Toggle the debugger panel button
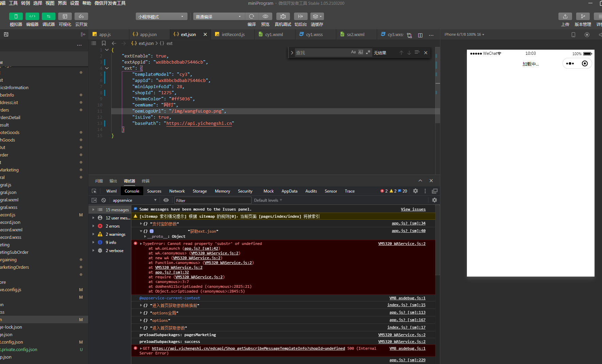 49,16
